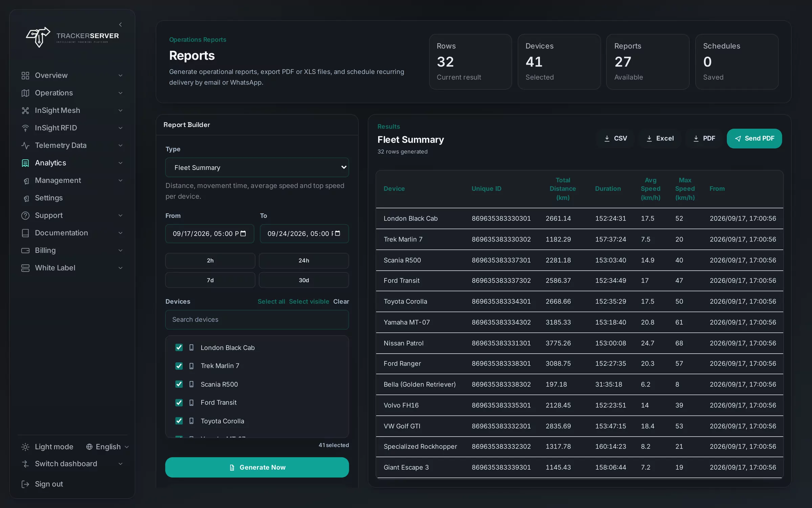Click the To date-time field
The image size is (812, 508).
click(x=304, y=234)
